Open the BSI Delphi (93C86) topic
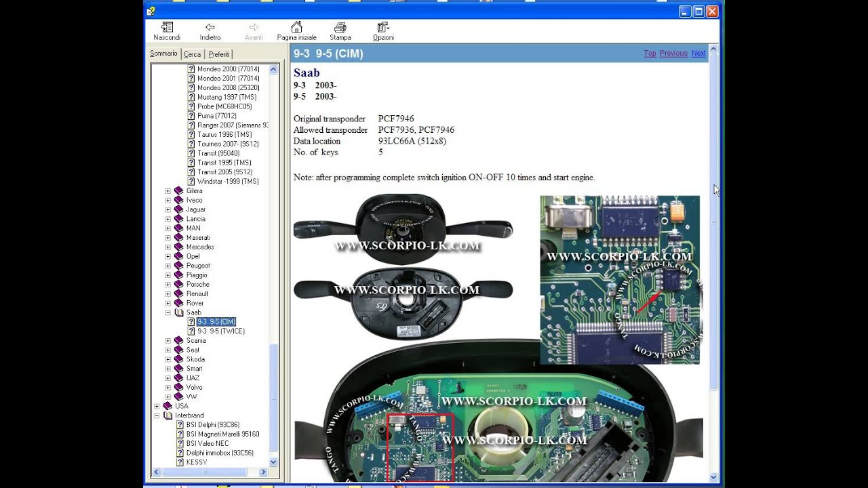The width and height of the screenshot is (868, 488). click(x=212, y=425)
